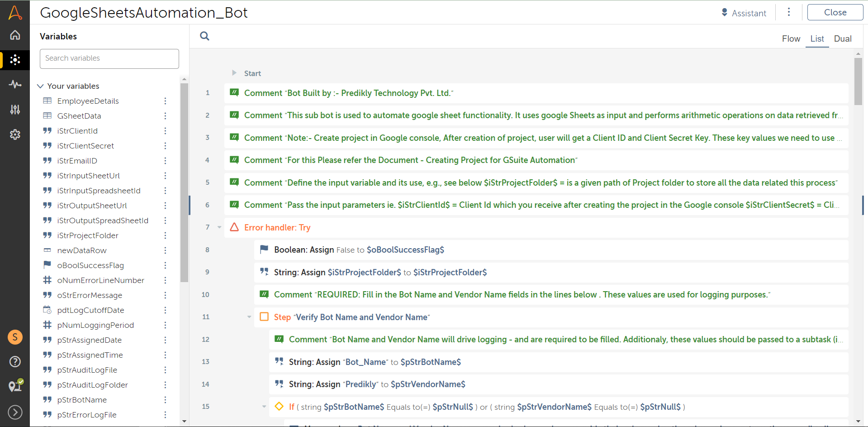The image size is (868, 427).
Task: Collapse the Verify Bot Name step
Action: [x=249, y=317]
